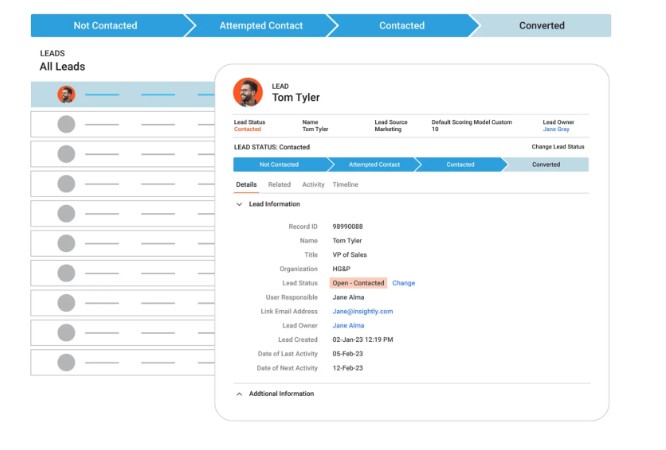666x450 pixels.
Task: Click the highlighted lead row's avatar photo
Action: (x=66, y=95)
